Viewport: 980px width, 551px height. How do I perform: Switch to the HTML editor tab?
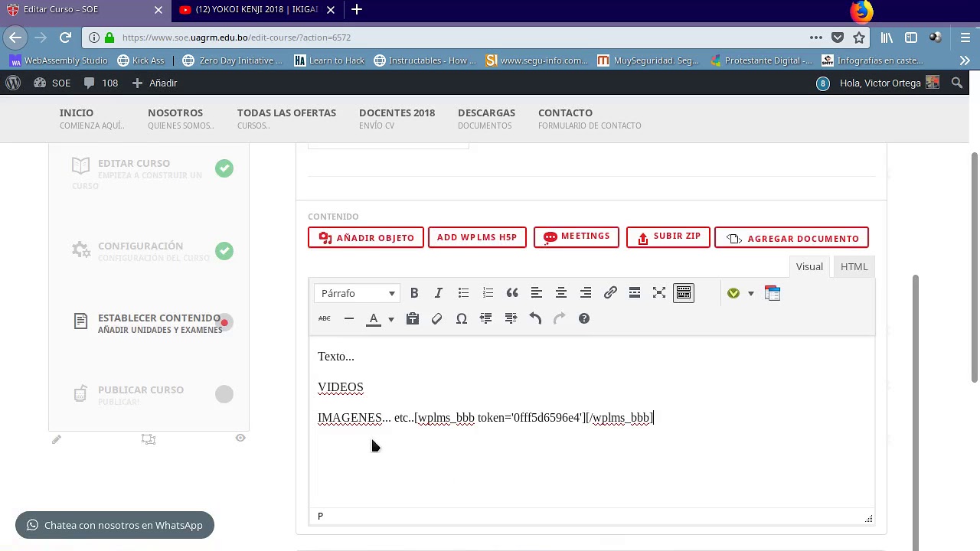[x=854, y=266]
